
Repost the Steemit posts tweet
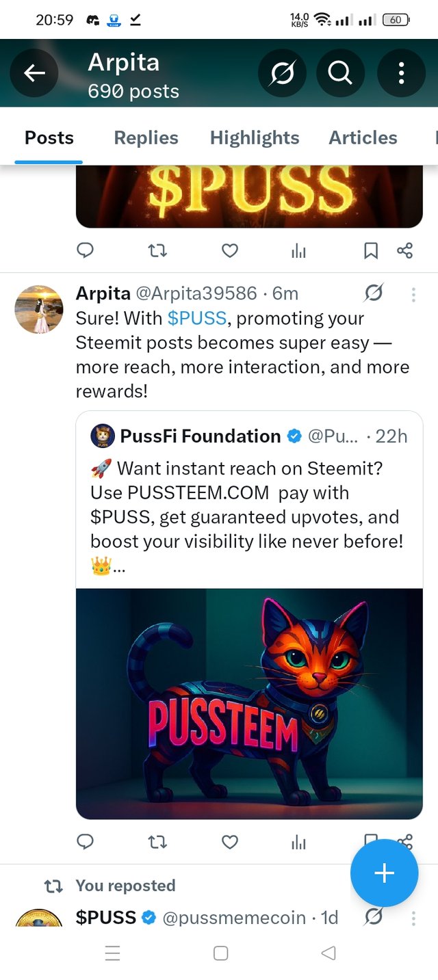[157, 842]
